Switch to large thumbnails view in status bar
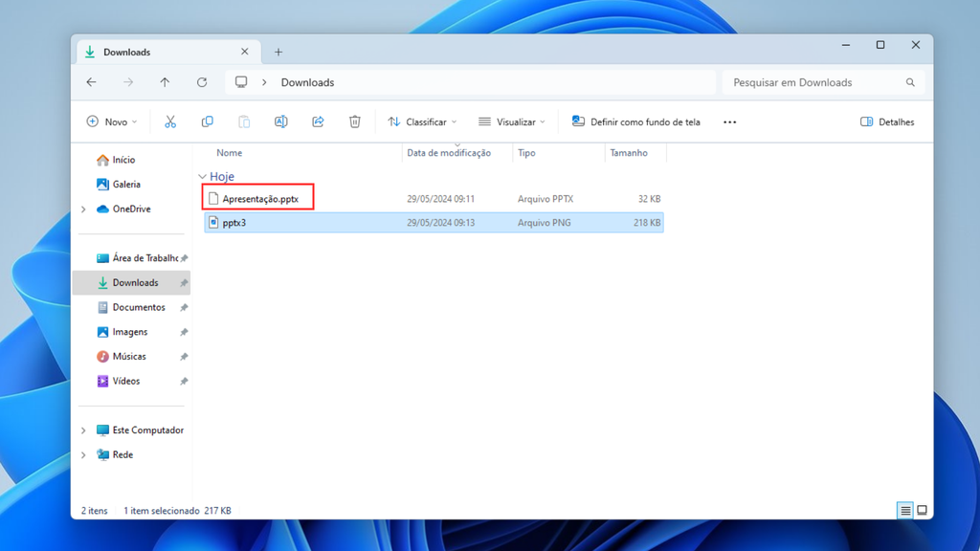980x551 pixels. click(922, 511)
